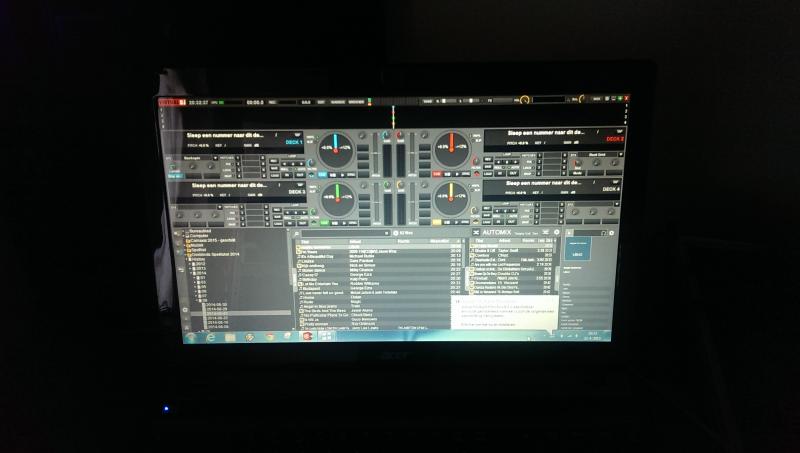
Task: Hit the yellow CUE button on Deck 4
Action: coord(437,222)
